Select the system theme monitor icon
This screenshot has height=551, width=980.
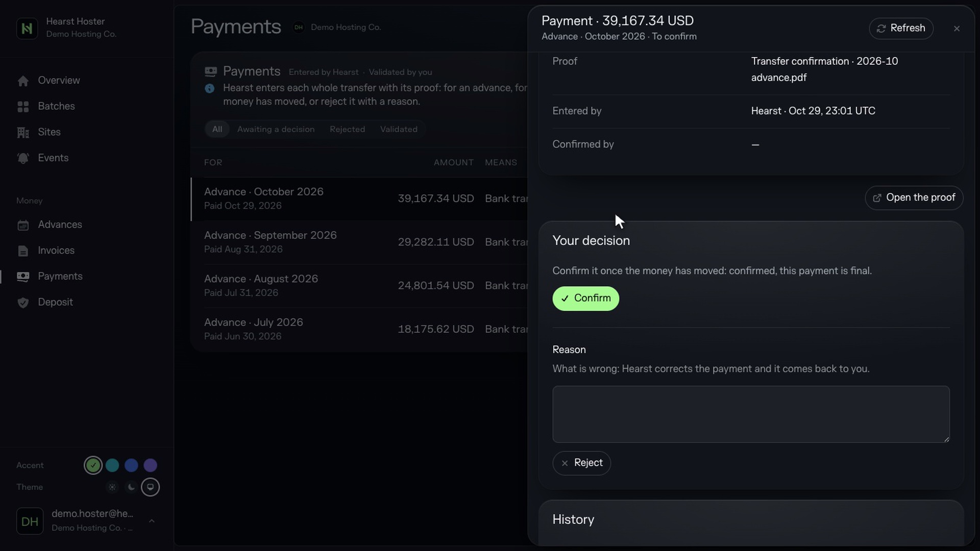(150, 487)
